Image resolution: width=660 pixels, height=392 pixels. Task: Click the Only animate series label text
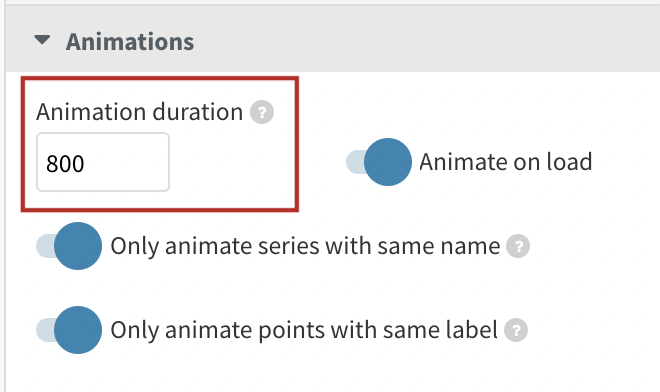305,246
